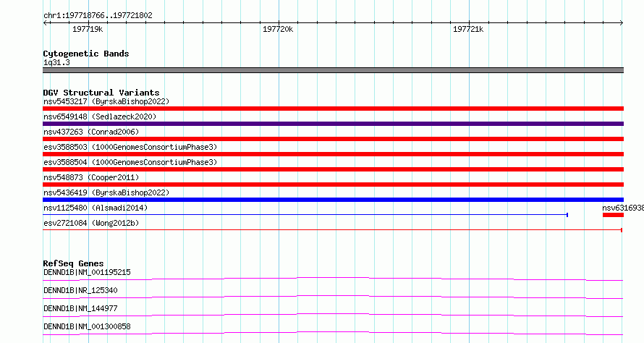Open the nsv437263 (Conrad2006) label
Image resolution: width=644 pixels, height=343 pixels.
click(x=91, y=132)
